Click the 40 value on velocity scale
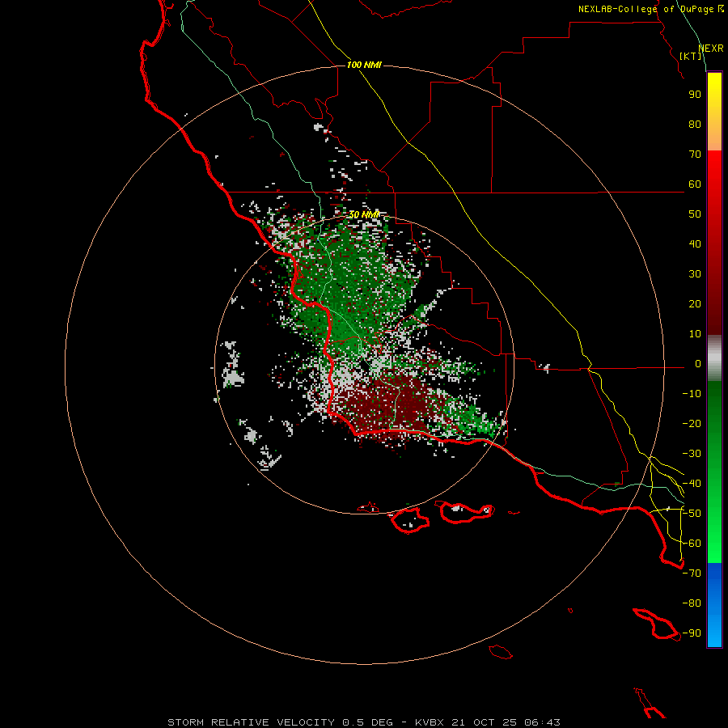 [695, 244]
